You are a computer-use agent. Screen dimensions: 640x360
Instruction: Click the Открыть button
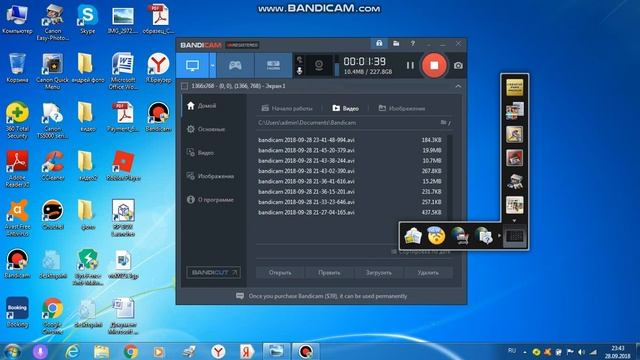[x=280, y=272]
